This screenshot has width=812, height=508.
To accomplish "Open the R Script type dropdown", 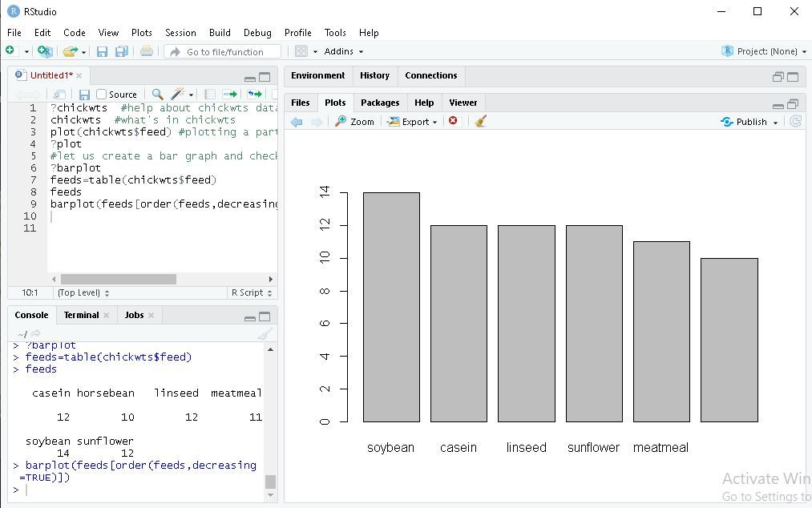I will pos(251,292).
